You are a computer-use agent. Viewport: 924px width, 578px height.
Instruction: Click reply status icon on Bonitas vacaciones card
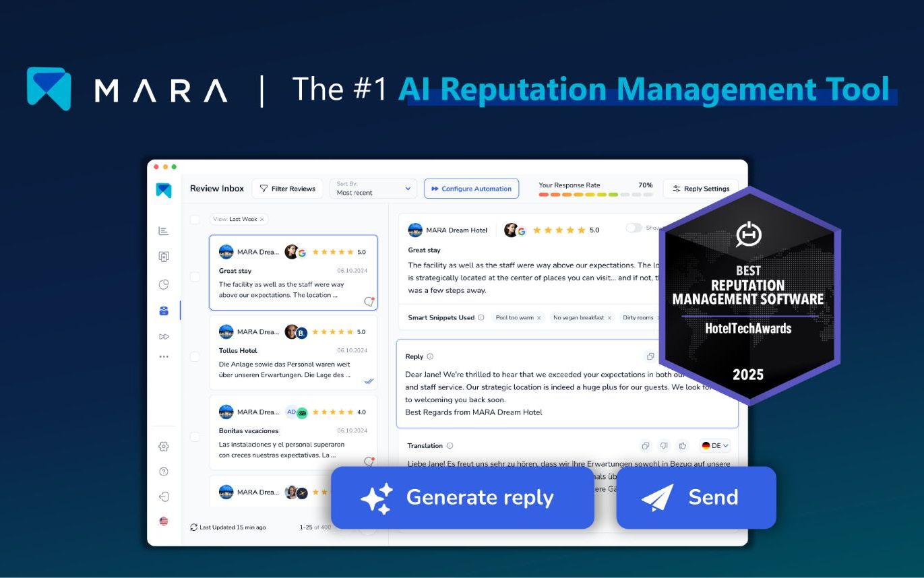pos(369,461)
